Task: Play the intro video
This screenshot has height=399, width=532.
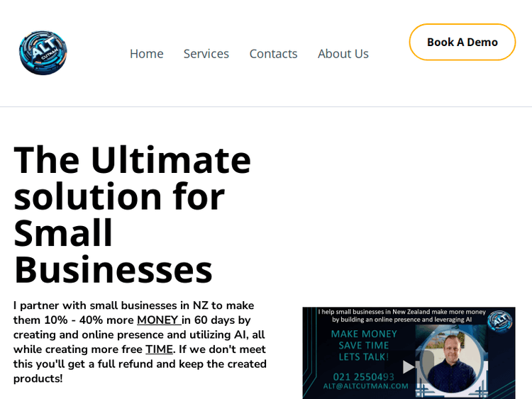Action: pos(409,366)
